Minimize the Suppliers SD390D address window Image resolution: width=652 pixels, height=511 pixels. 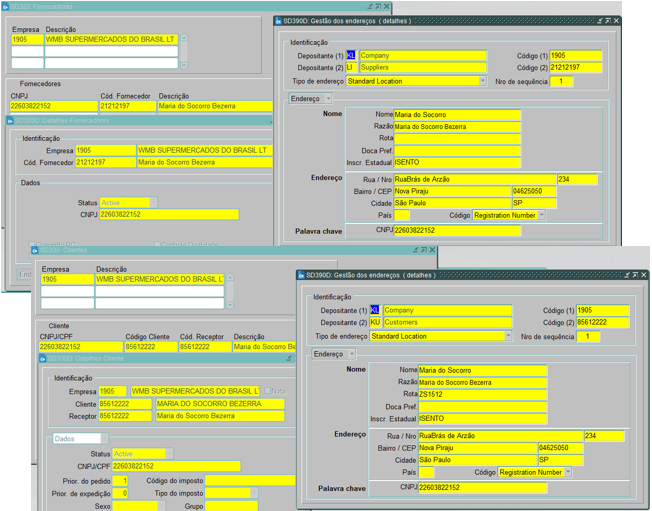pyautogui.click(x=600, y=21)
